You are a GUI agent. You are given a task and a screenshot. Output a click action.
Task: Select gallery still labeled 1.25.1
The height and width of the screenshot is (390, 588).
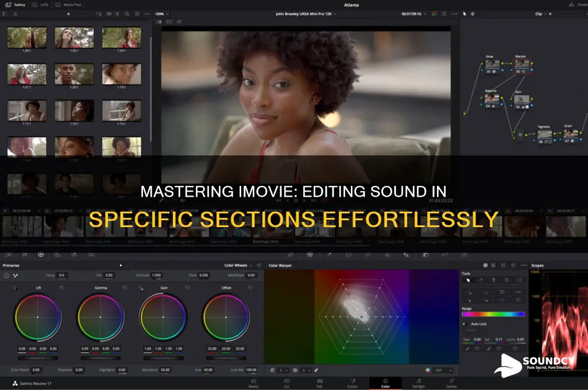(74, 37)
